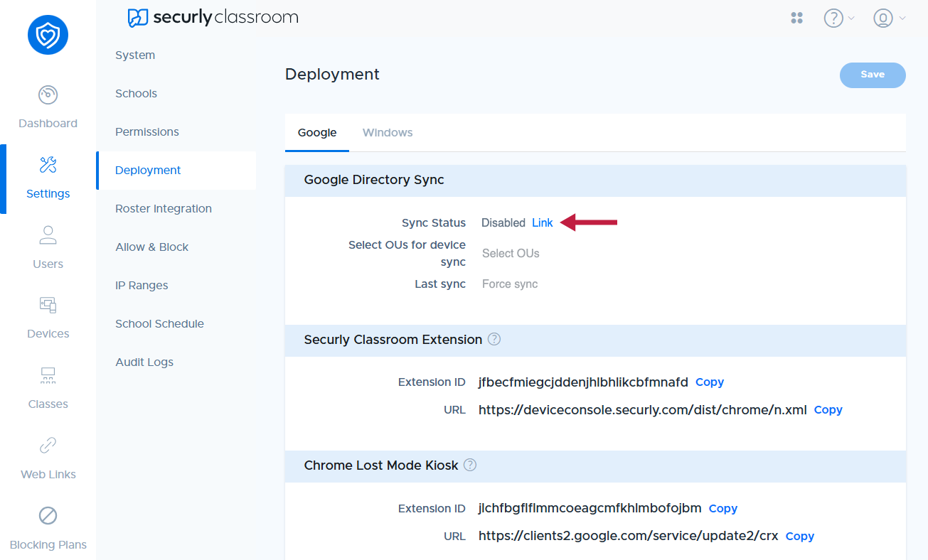Click Link next to Sync Status Disabled
928x560 pixels.
543,222
